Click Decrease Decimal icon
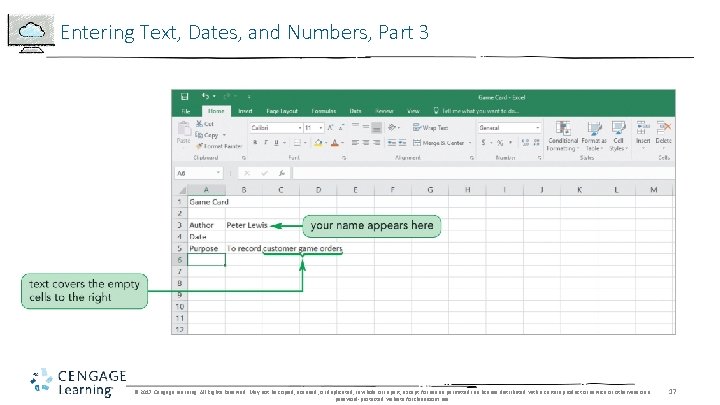The width and height of the screenshot is (720, 405). [x=536, y=143]
